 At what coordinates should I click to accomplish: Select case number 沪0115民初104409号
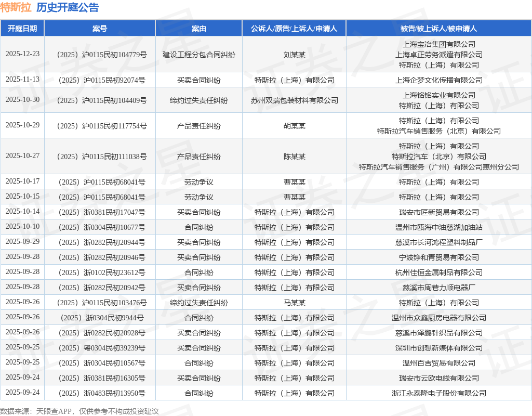102,100
